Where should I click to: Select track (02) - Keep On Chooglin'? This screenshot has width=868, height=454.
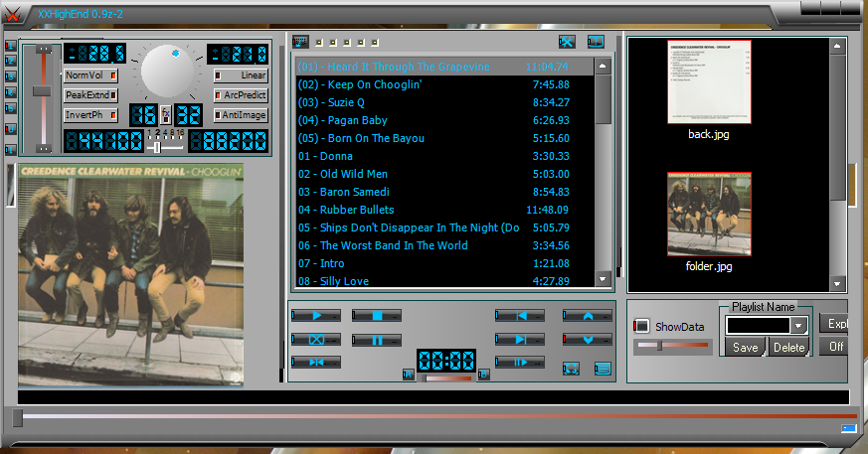click(x=444, y=84)
